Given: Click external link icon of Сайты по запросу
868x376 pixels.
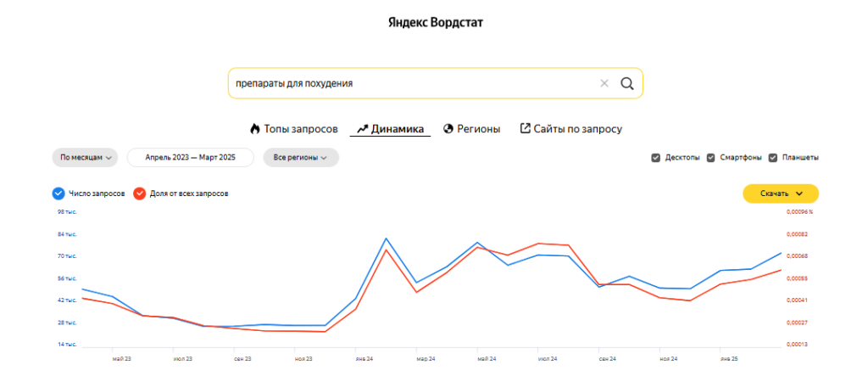Looking at the screenshot, I should [526, 128].
